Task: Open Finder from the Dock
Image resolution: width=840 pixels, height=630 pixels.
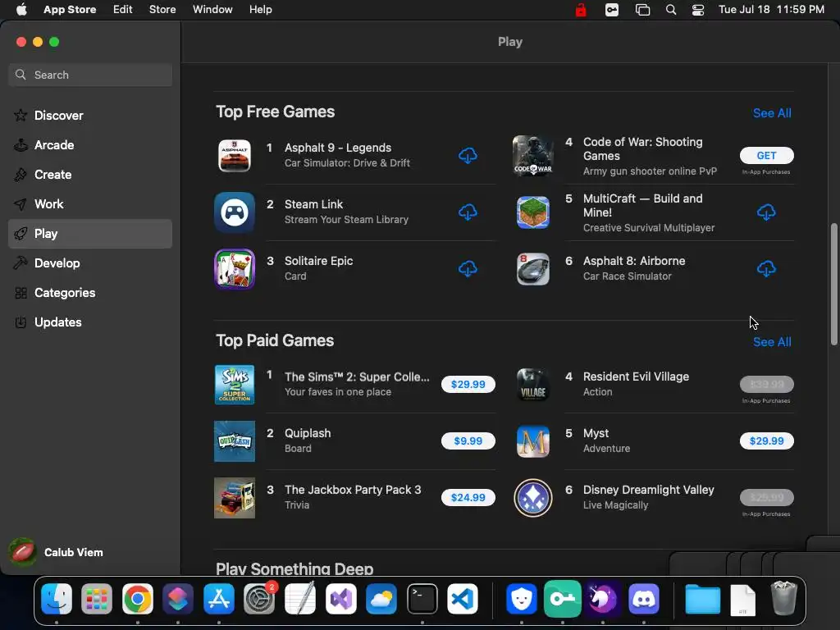Action: click(57, 599)
